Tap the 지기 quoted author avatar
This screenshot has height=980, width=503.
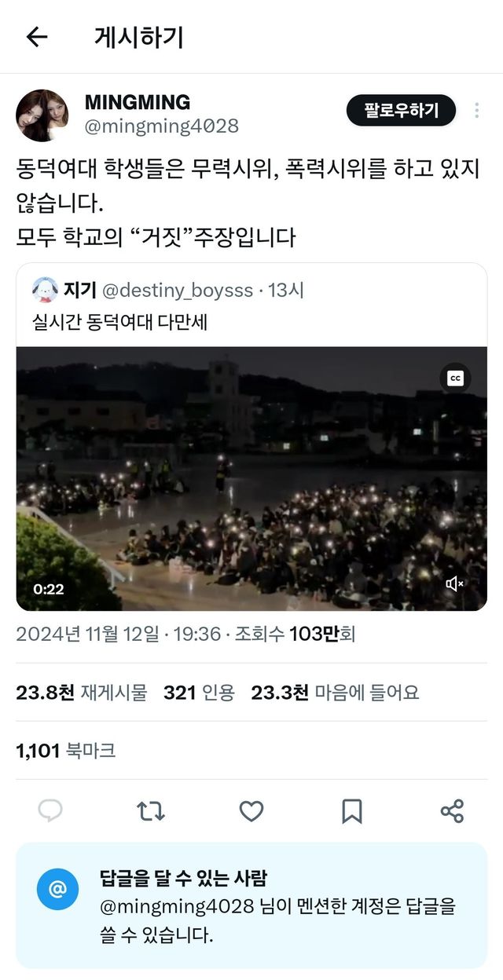point(45,291)
